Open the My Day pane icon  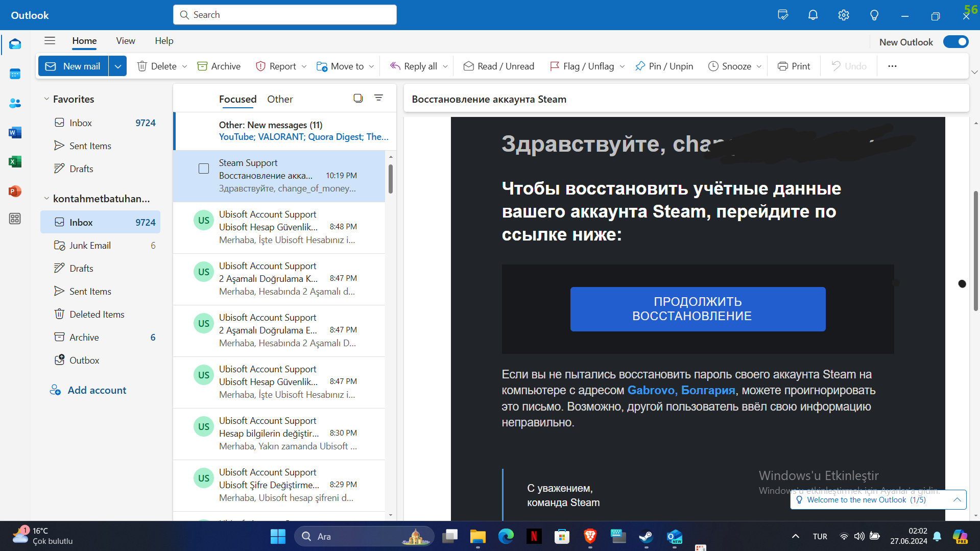point(782,15)
